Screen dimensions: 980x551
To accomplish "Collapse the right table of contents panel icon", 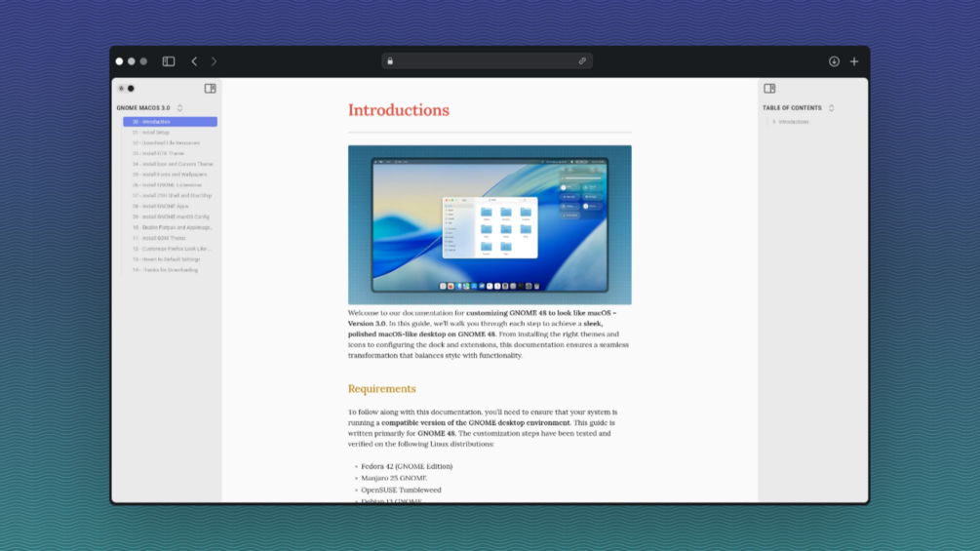I will [769, 89].
